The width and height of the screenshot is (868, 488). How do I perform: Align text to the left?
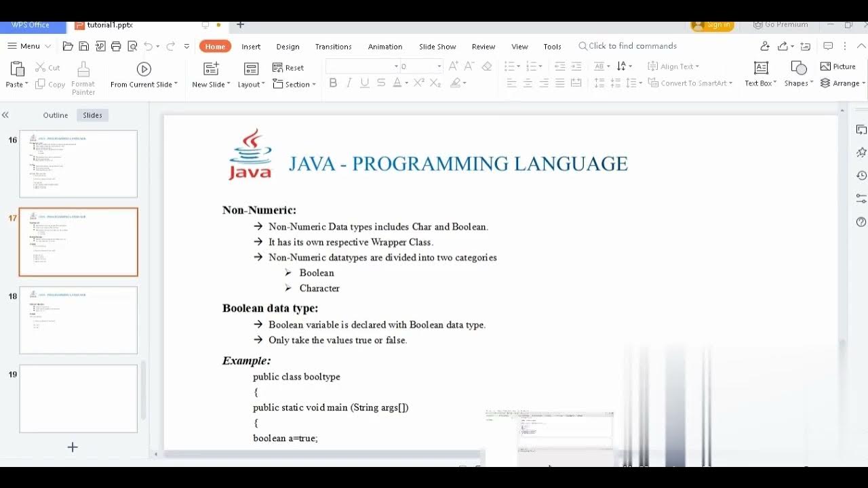511,83
